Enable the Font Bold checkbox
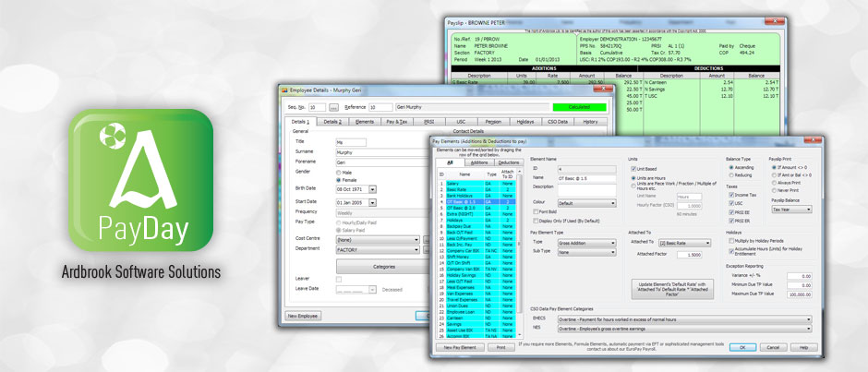The height and width of the screenshot is (372, 868). [x=535, y=212]
